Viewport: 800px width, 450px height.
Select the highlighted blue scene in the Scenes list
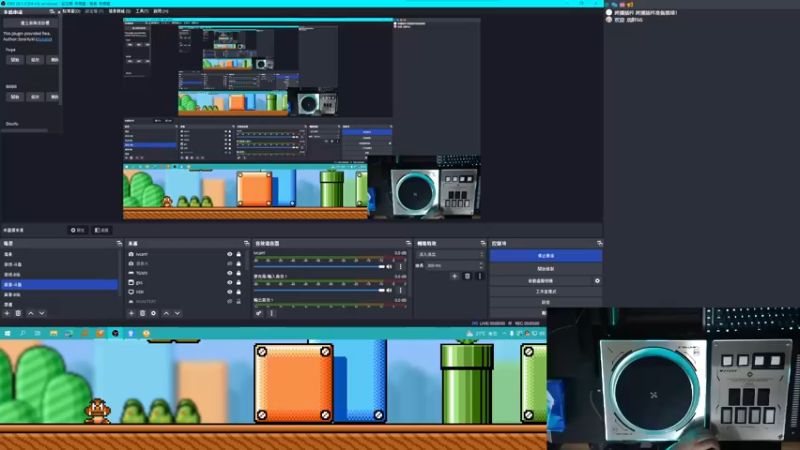click(x=59, y=285)
